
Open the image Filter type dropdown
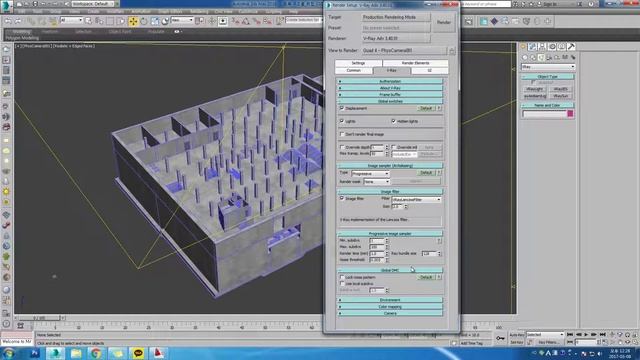(x=416, y=200)
